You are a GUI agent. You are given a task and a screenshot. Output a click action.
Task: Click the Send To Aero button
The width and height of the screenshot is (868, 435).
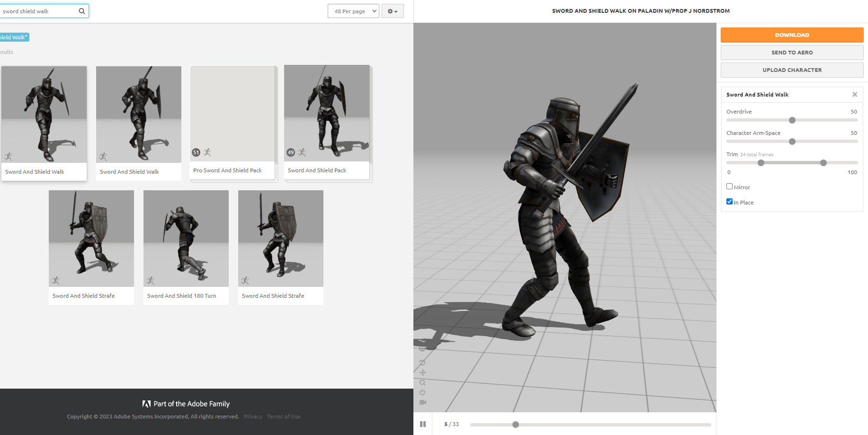791,52
